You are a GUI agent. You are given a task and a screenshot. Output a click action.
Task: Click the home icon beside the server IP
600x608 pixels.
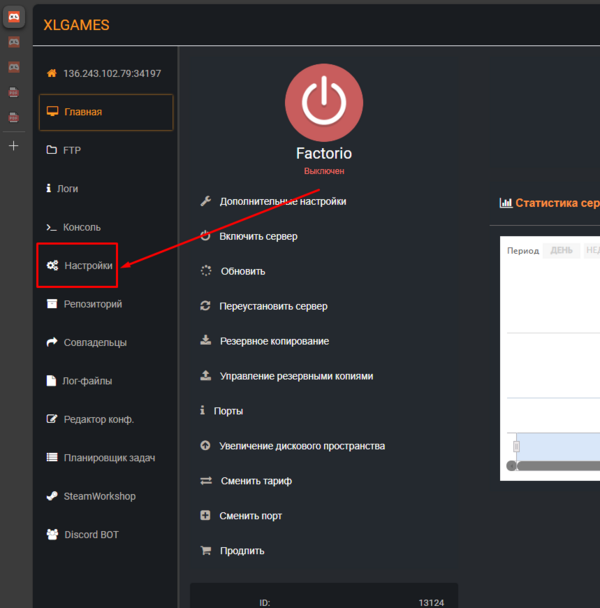coord(52,74)
